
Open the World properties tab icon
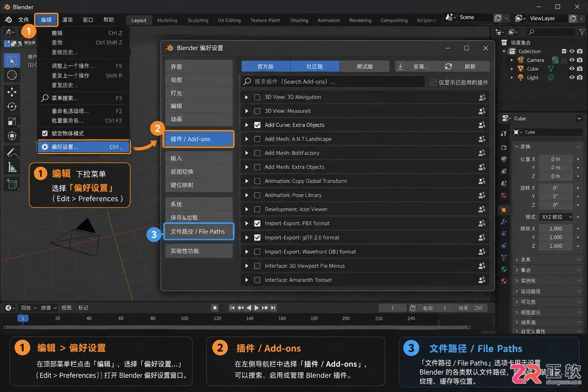pos(504,195)
